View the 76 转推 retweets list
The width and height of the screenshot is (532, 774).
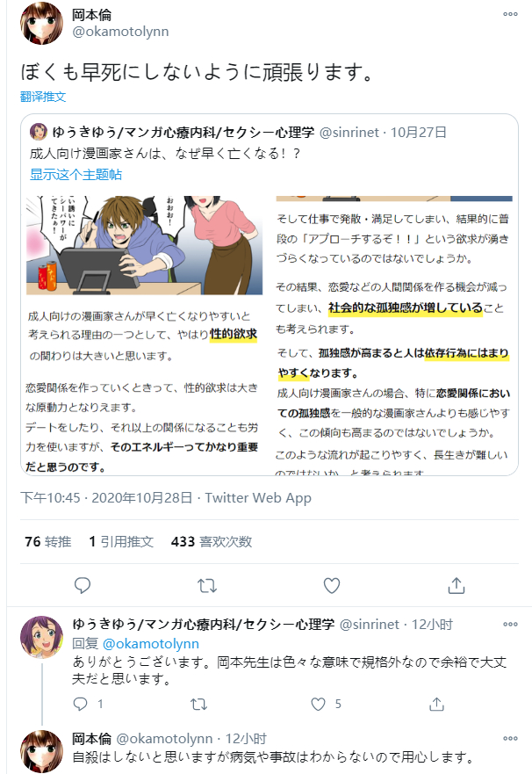tap(47, 541)
